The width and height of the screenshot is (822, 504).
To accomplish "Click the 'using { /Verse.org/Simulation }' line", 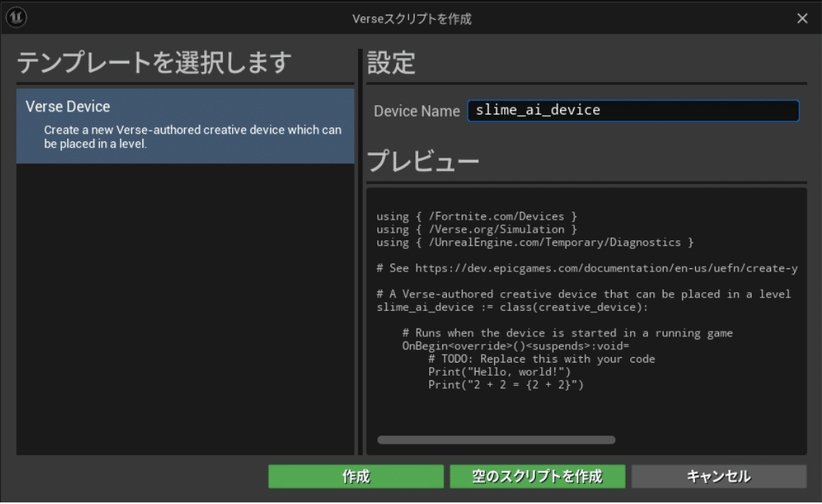I will click(476, 230).
